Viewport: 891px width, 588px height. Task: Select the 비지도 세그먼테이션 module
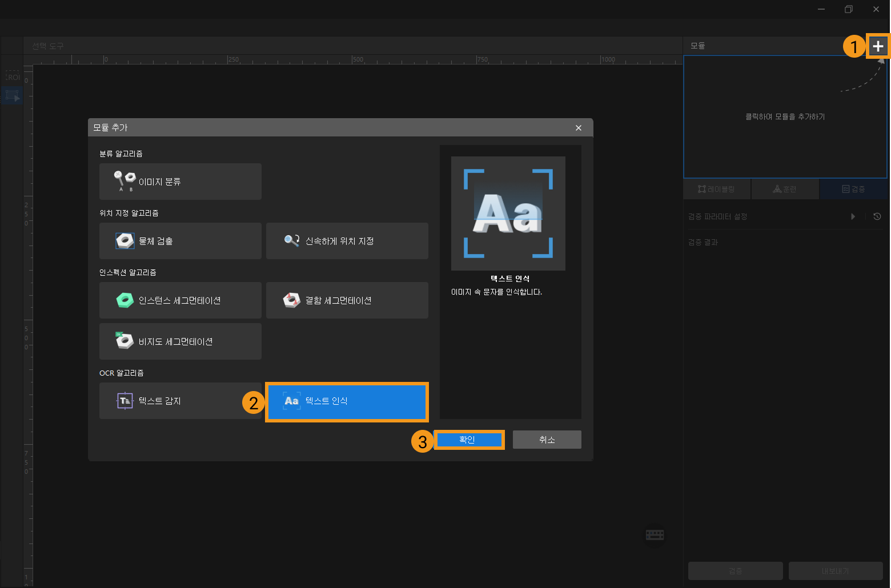pyautogui.click(x=180, y=341)
